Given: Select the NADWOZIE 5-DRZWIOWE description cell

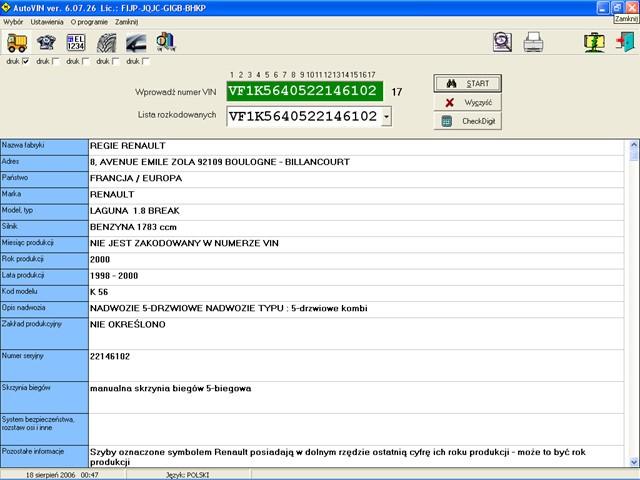Looking at the screenshot, I should pos(356,309).
